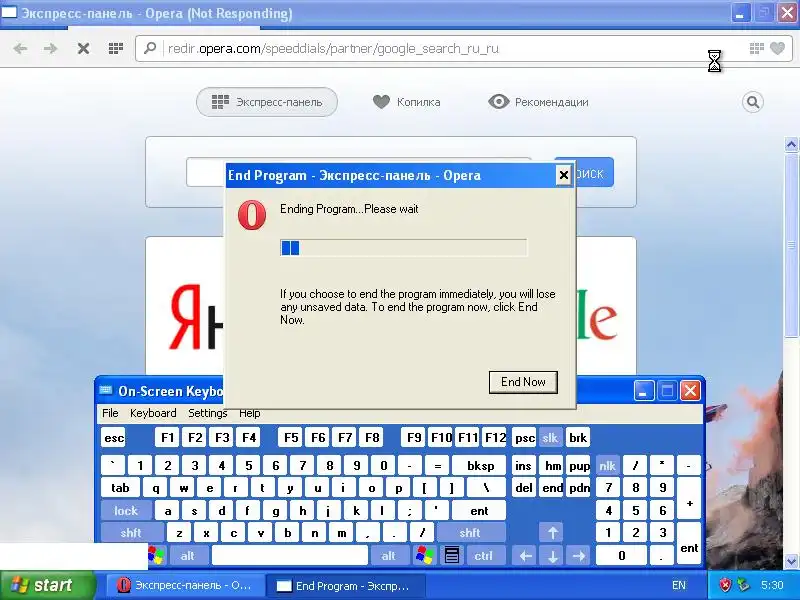Click the right Windows logo key
The width and height of the screenshot is (800, 600).
424,556
